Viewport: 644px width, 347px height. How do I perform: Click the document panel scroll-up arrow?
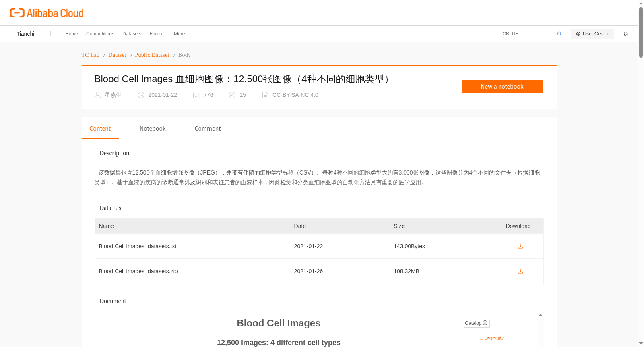point(541,315)
